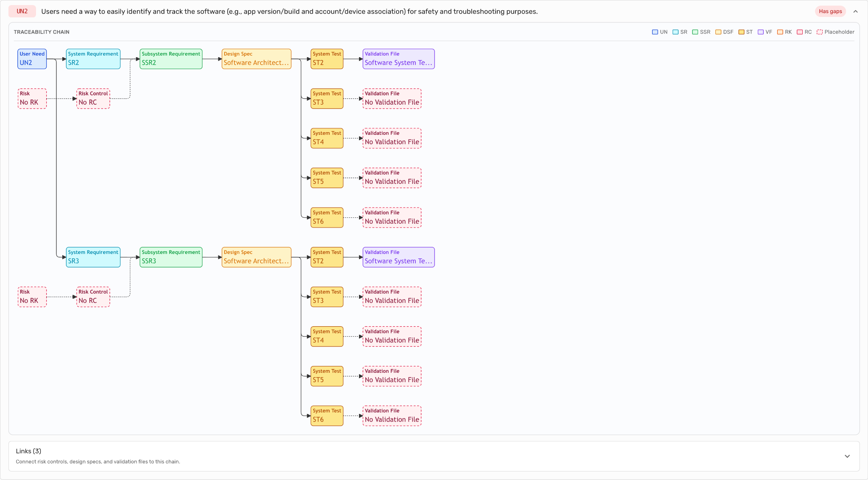
Task: Open System Requirement SR2 node
Action: pos(93,59)
